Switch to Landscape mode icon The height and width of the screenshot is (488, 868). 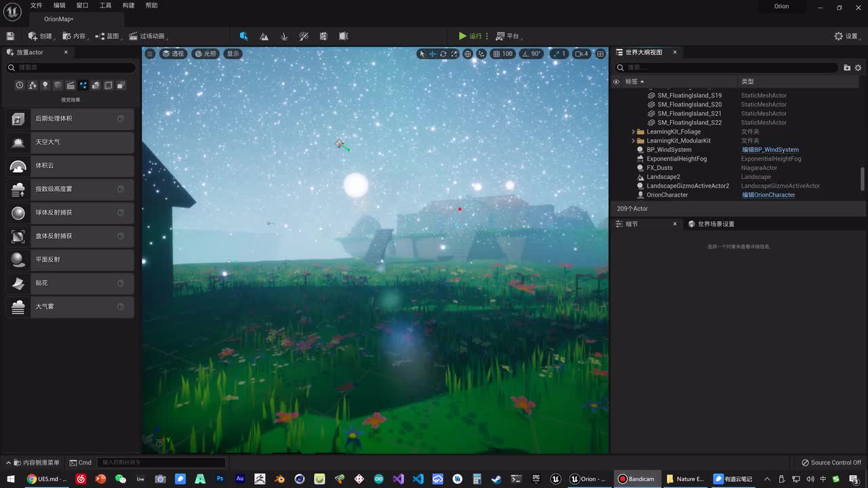point(264,36)
